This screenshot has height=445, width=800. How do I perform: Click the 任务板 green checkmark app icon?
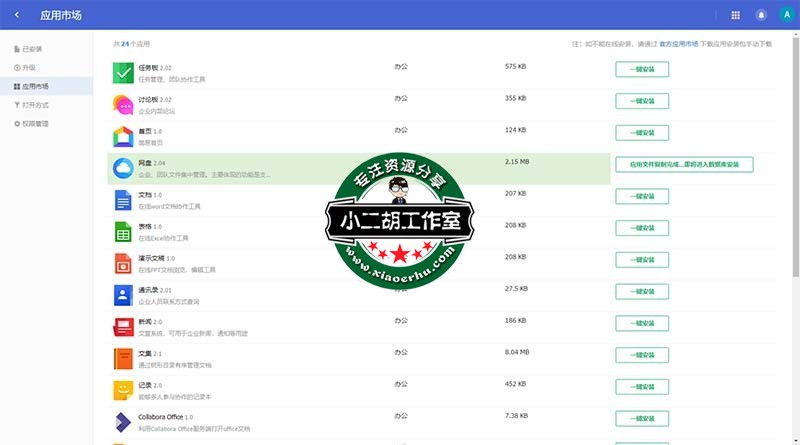pos(123,72)
